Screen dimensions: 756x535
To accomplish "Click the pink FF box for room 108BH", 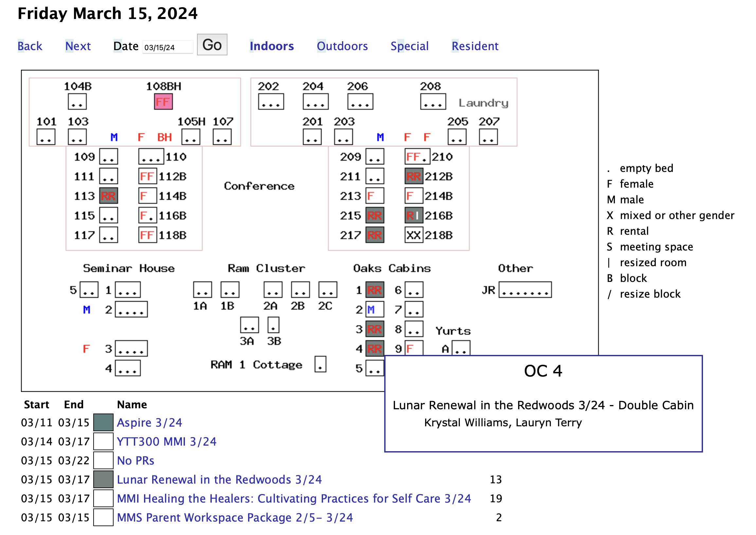I will 163,102.
